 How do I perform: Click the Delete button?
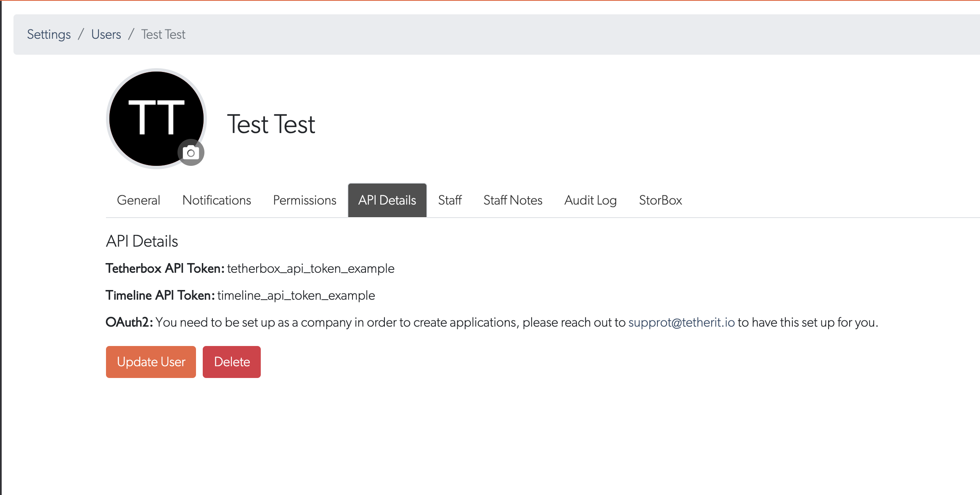(x=231, y=362)
